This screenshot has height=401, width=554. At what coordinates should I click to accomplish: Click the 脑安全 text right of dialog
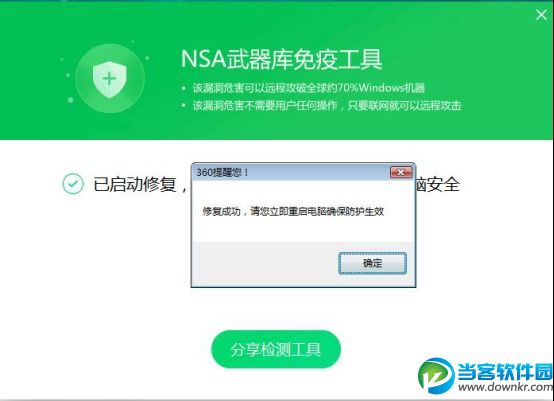click(438, 184)
